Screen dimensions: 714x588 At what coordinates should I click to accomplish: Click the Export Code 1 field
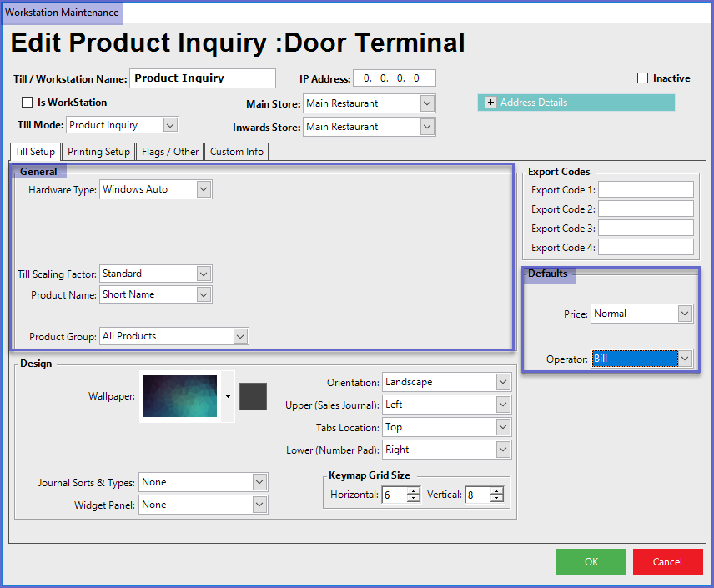646,190
